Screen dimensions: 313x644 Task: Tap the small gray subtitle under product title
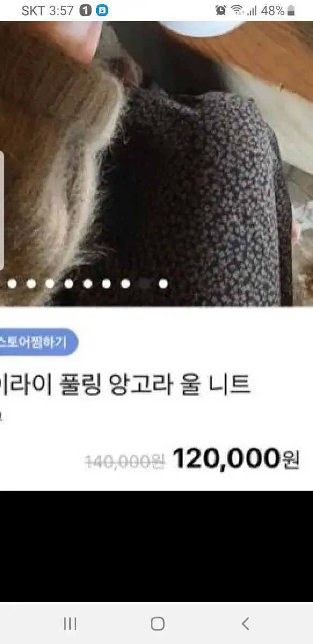(x=2, y=416)
